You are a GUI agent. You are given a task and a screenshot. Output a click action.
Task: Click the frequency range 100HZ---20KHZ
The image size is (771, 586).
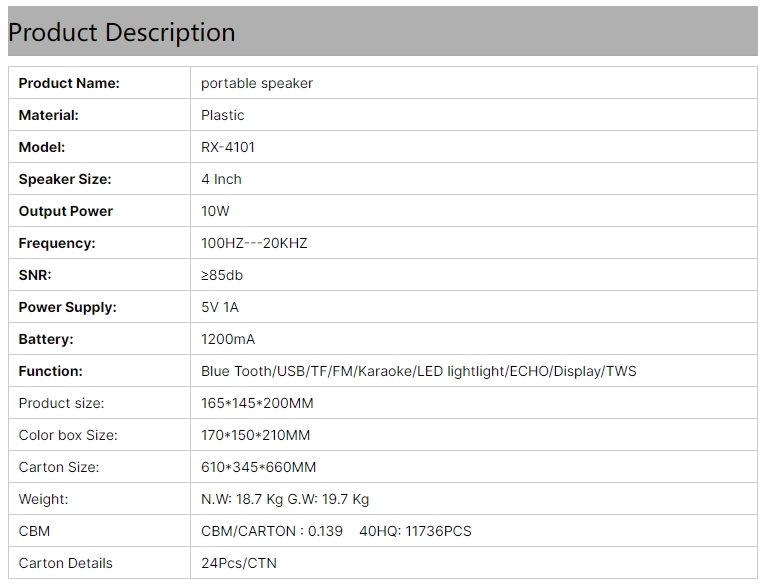pyautogui.click(x=254, y=243)
